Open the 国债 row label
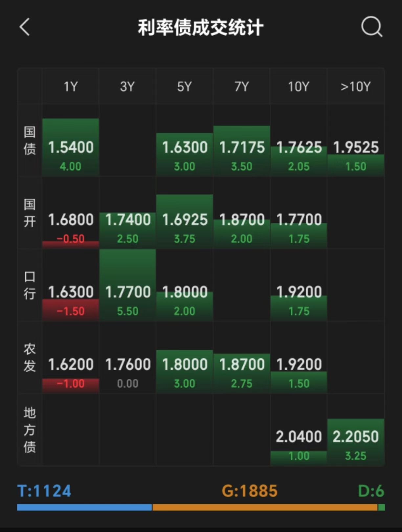The height and width of the screenshot is (532, 402). click(30, 140)
